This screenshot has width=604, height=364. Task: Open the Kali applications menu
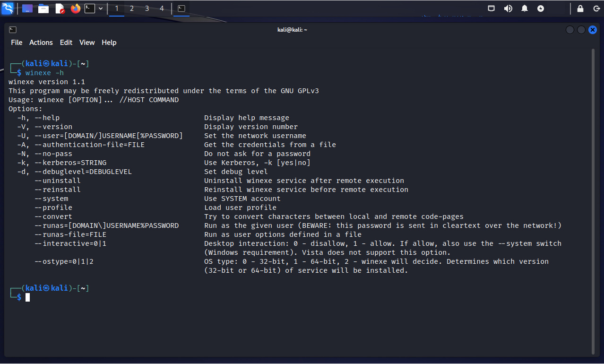(x=8, y=9)
